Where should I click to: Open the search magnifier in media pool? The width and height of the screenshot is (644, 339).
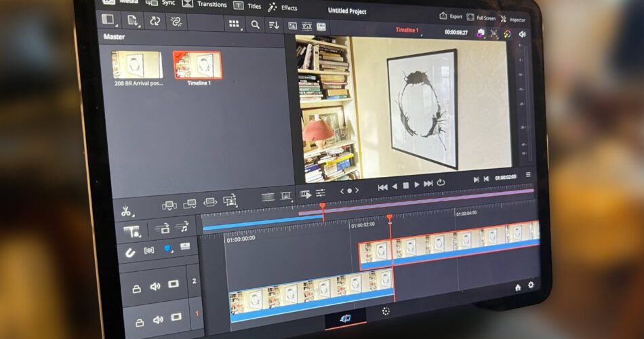click(x=255, y=24)
